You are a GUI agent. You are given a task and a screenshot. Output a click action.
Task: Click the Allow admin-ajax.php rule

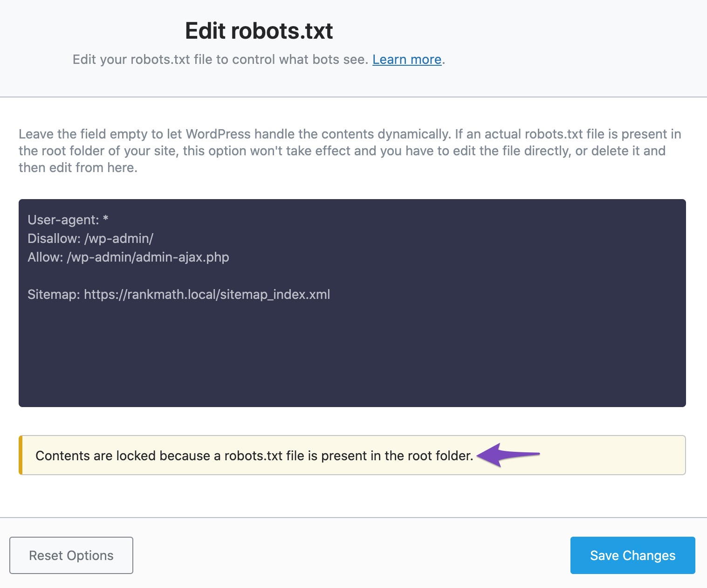click(x=129, y=257)
